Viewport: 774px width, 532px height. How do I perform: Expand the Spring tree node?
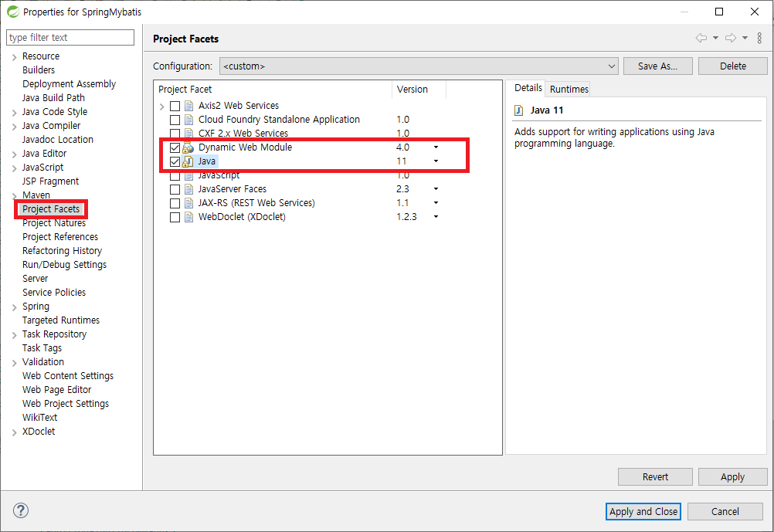[x=15, y=307]
